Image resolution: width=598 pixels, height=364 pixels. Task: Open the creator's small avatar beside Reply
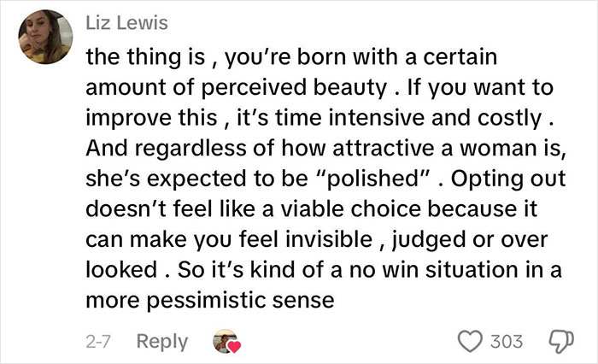225,340
